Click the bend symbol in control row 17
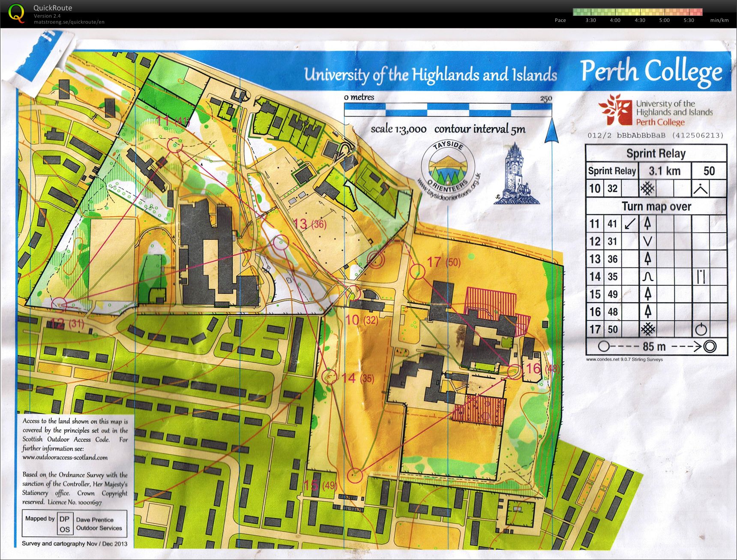 [x=701, y=329]
